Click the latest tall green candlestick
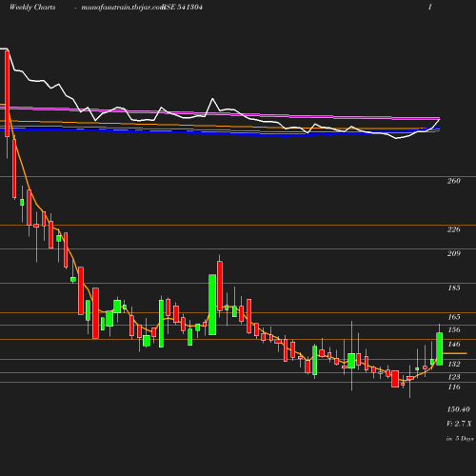476x476 pixels. pos(440,348)
